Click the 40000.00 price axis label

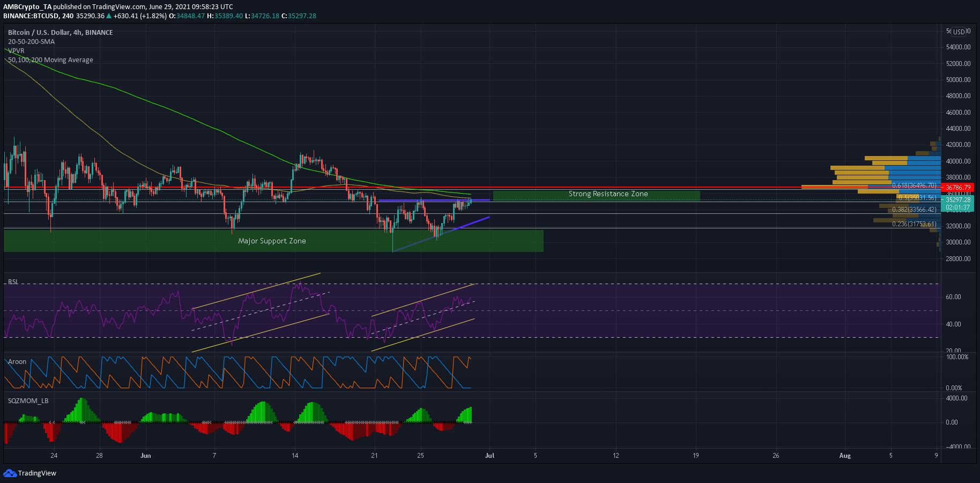(958, 161)
